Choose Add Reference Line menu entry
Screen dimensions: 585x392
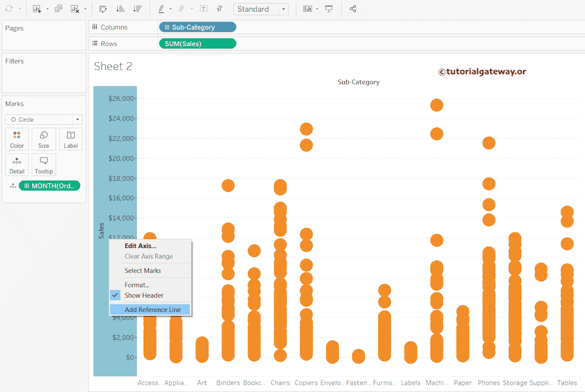pos(150,310)
